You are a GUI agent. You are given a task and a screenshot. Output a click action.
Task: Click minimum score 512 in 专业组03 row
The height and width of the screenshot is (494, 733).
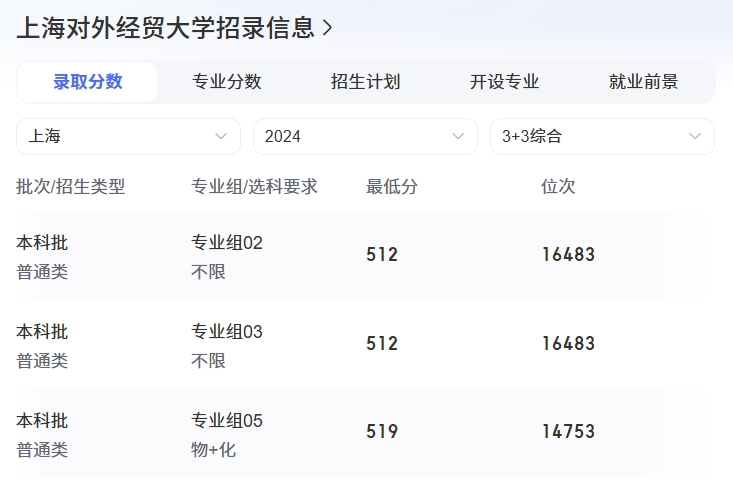pos(382,344)
